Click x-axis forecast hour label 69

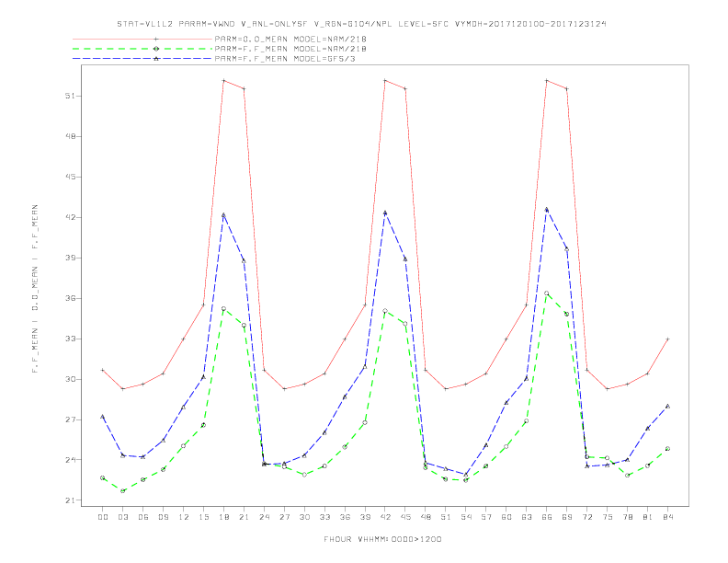click(567, 517)
